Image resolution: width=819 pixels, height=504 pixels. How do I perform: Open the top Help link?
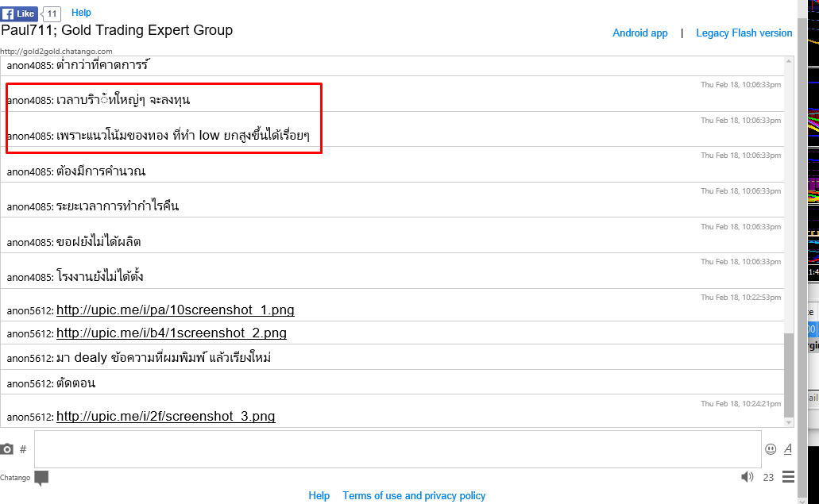(x=81, y=13)
